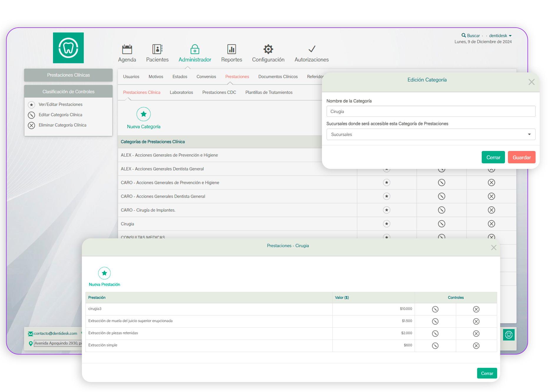Click the Buscar search link
This screenshot has height=392, width=550.
471,36
